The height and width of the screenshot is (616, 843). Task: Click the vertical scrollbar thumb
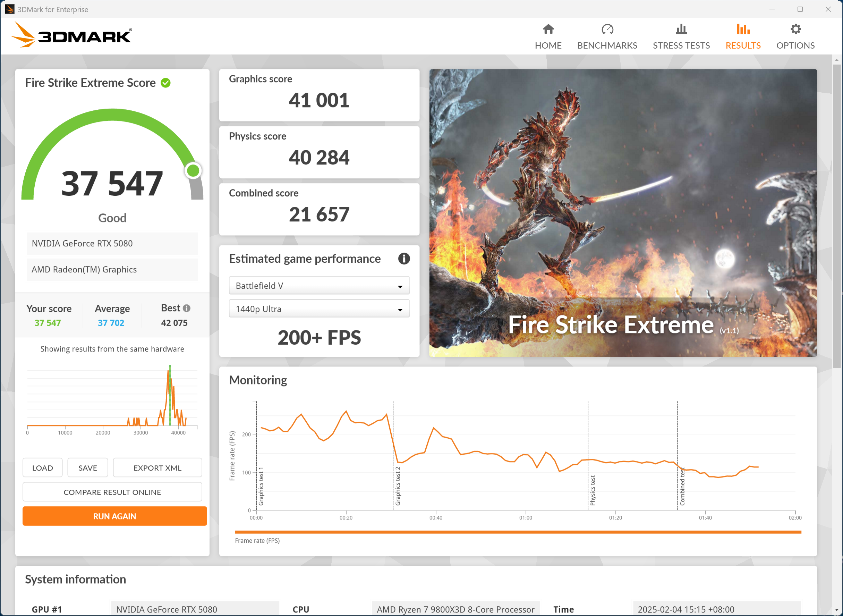tap(837, 216)
